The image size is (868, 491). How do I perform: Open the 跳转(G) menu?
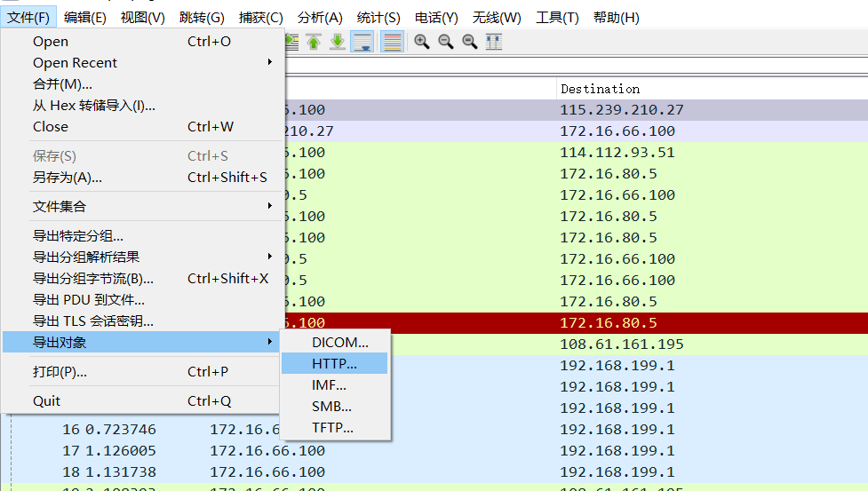click(202, 18)
